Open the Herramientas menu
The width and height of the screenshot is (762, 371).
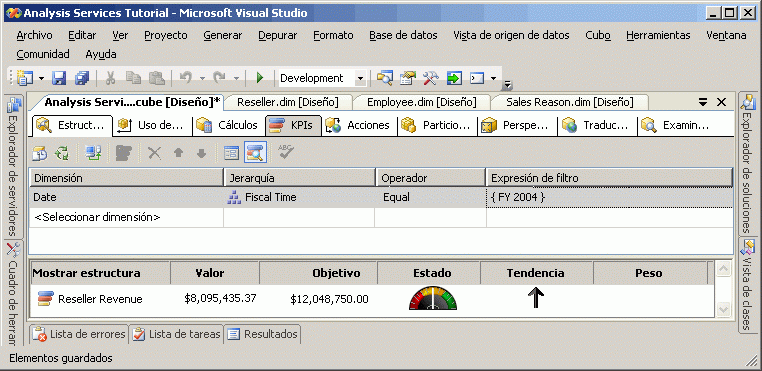point(658,35)
